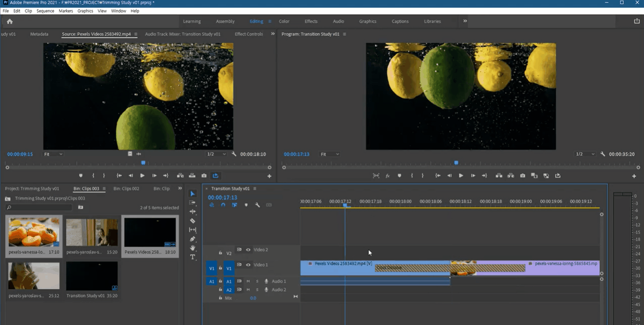
Task: Click the Home icon
Action: [x=9, y=21]
